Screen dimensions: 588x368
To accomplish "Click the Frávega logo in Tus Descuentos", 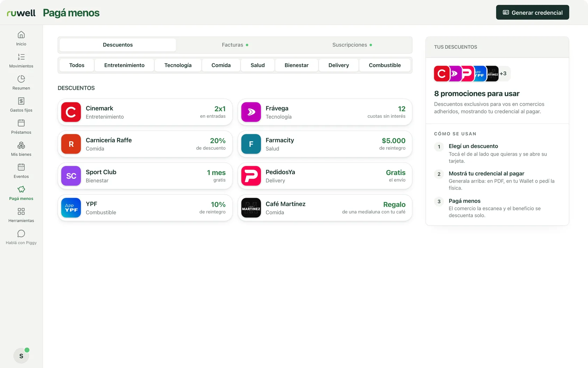I will coord(455,74).
